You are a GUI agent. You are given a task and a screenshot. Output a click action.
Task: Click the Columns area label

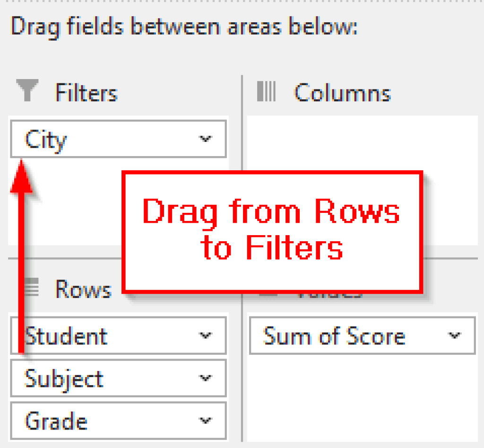343,93
